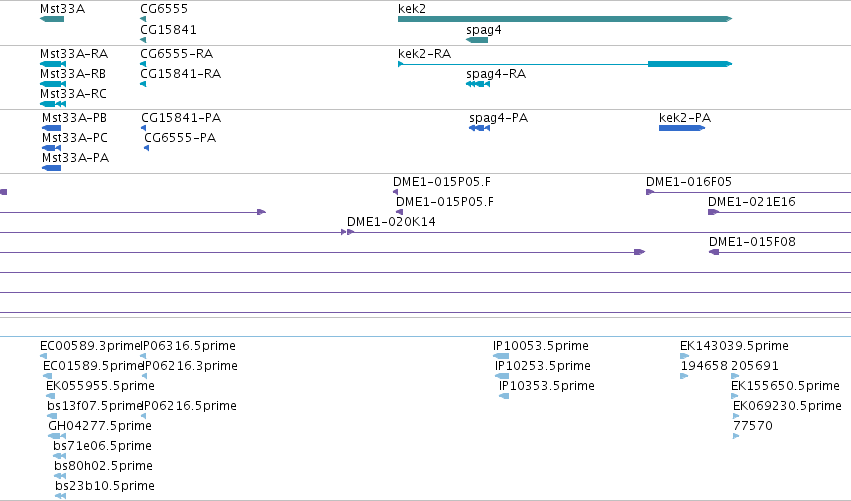
Task: Select the second DME1-015P05.F clone label
Action: point(445,202)
